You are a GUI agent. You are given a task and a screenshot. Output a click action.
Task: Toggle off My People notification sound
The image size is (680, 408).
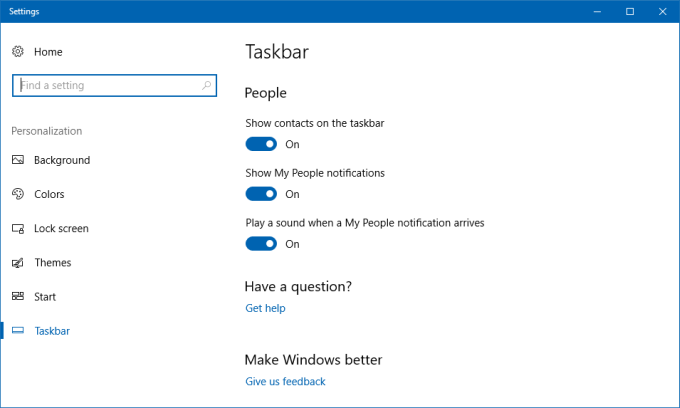[261, 244]
